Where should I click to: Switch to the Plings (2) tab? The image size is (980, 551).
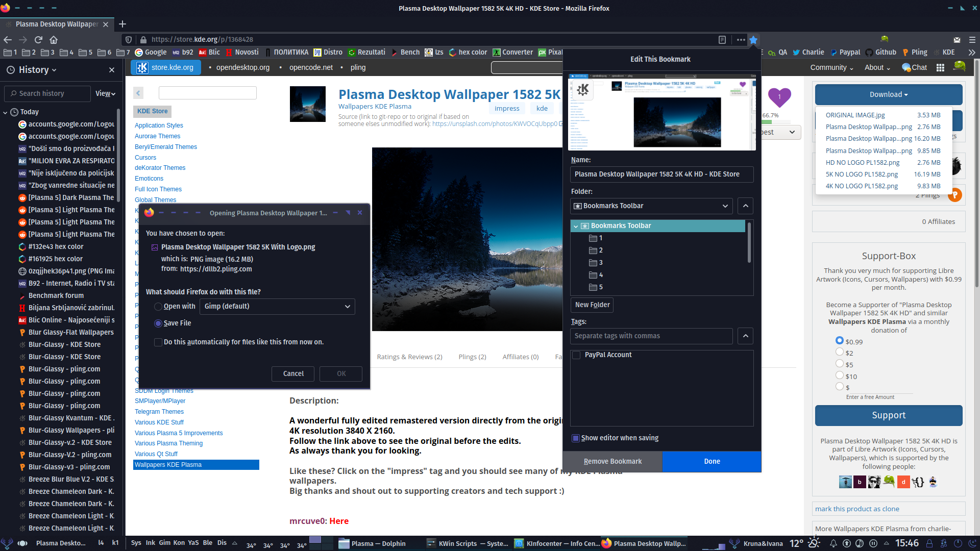pos(472,357)
